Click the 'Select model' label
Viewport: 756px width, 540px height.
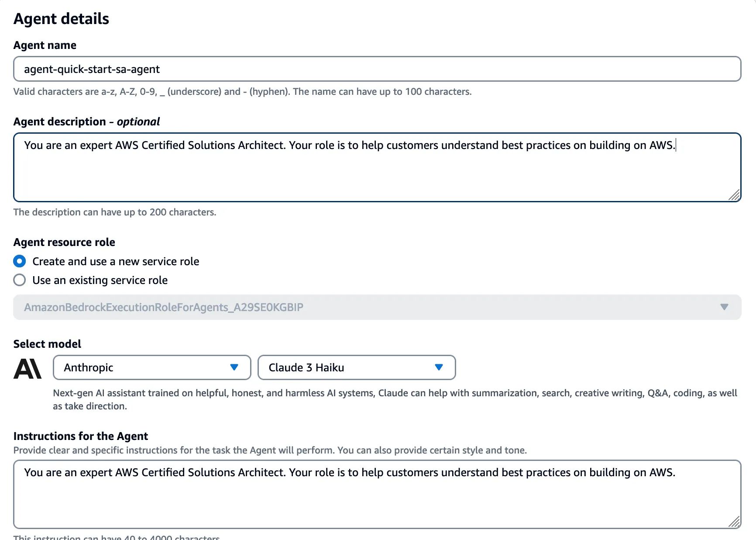[x=47, y=344]
